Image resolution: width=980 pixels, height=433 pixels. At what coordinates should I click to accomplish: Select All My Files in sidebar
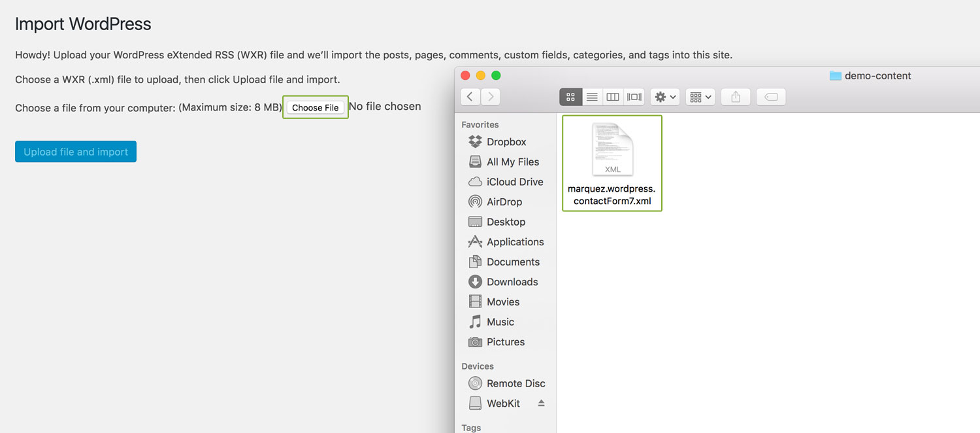click(x=505, y=162)
